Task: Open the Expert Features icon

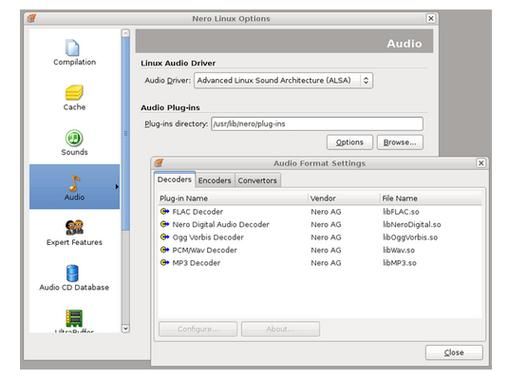Action: click(74, 227)
